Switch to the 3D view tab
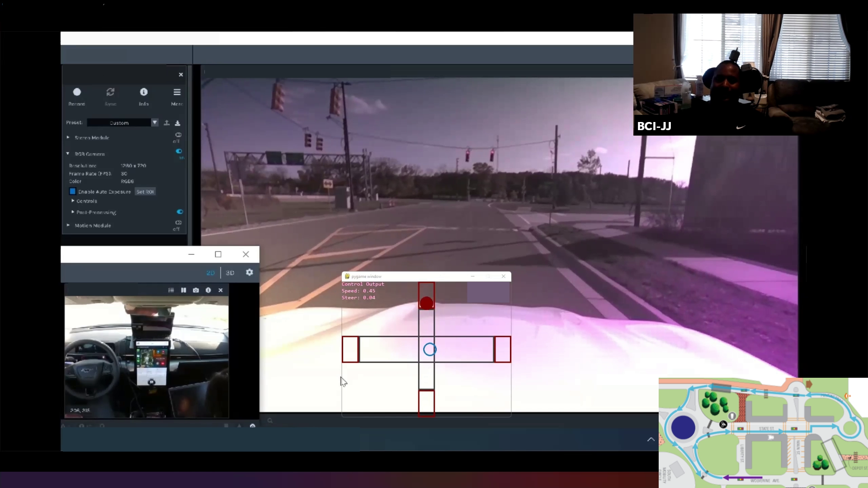The width and height of the screenshot is (868, 488). 230,273
